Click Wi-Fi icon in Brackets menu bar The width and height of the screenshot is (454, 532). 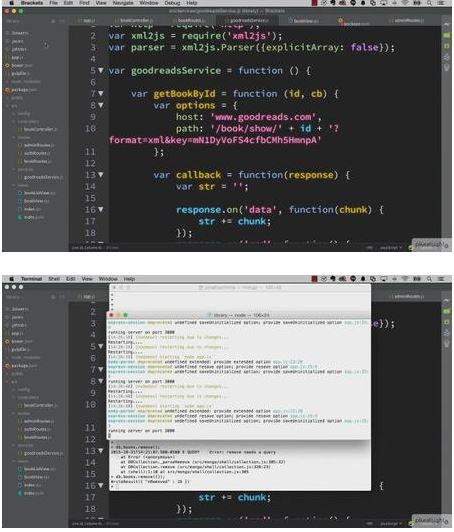[405, 3]
